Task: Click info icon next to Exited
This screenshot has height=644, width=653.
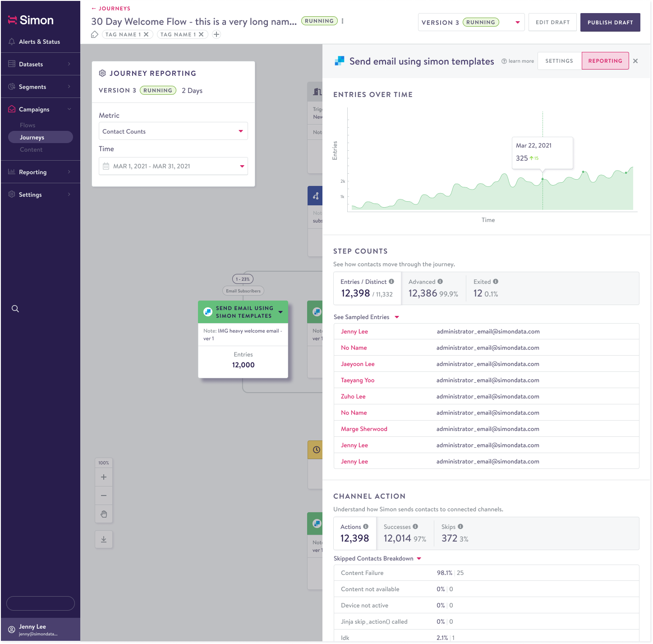Action: [x=496, y=281]
